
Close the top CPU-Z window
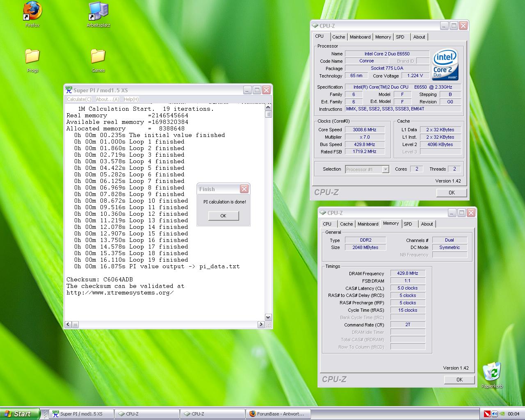(463, 25)
